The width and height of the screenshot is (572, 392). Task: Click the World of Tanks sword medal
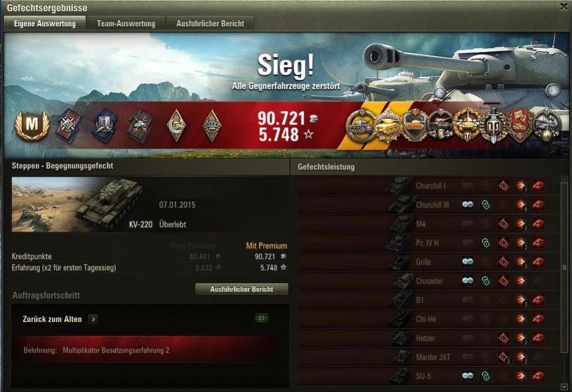click(x=493, y=126)
